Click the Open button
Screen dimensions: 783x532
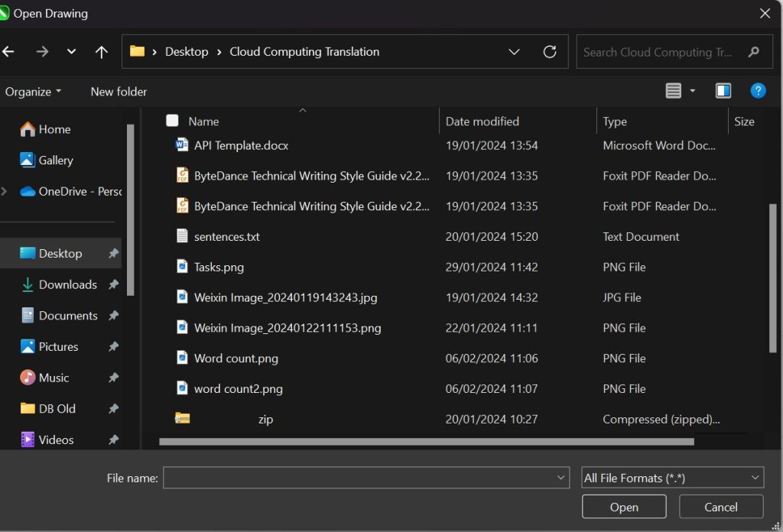tap(624, 507)
